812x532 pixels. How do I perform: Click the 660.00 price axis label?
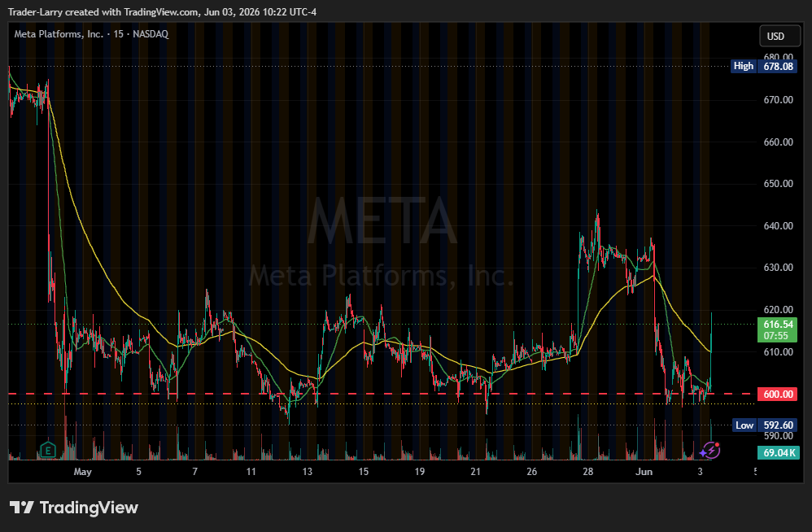779,142
